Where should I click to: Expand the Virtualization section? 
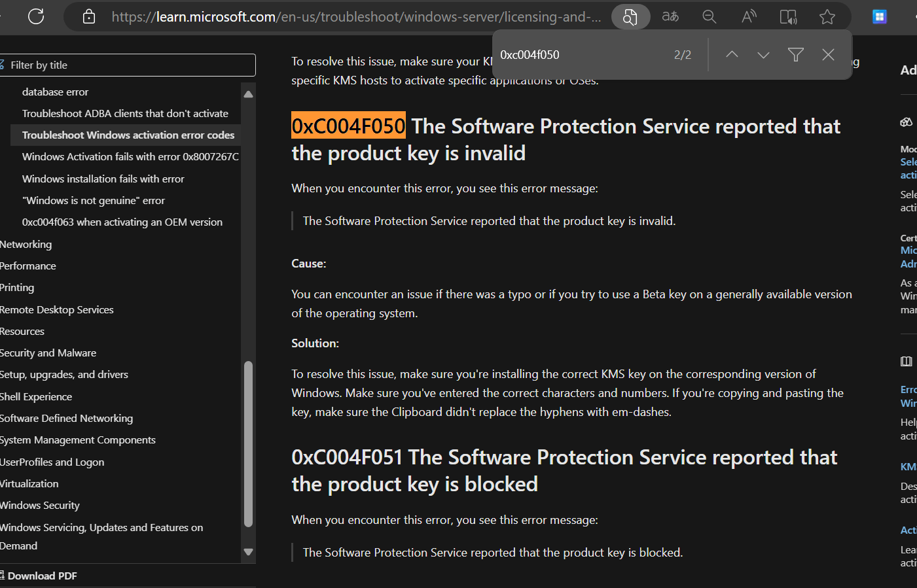[29, 483]
